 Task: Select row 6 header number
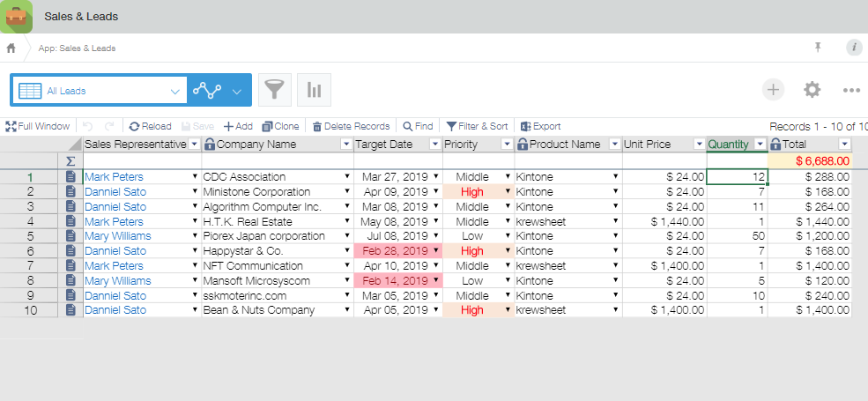(x=30, y=251)
